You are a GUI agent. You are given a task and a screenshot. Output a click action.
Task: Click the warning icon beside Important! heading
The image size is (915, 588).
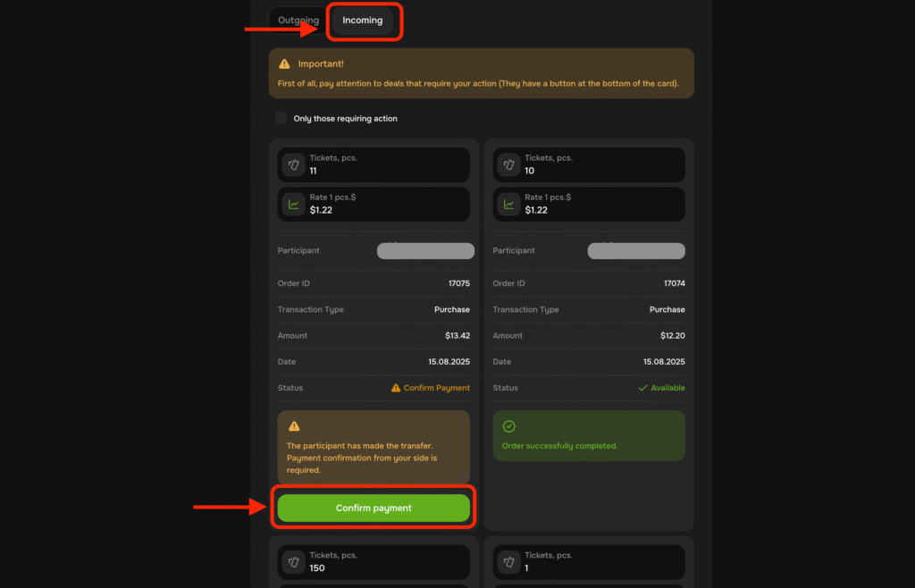pyautogui.click(x=284, y=64)
